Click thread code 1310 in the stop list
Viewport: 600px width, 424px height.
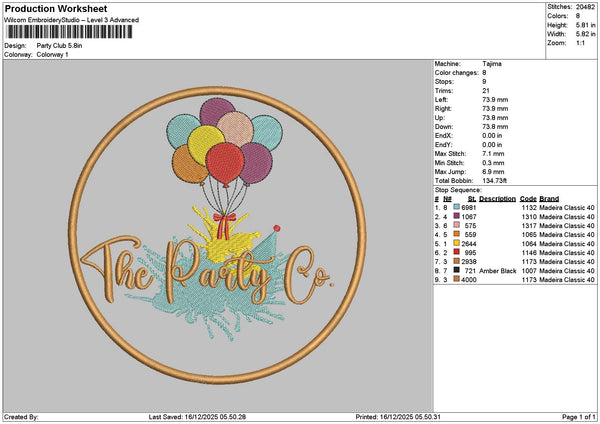tap(529, 217)
